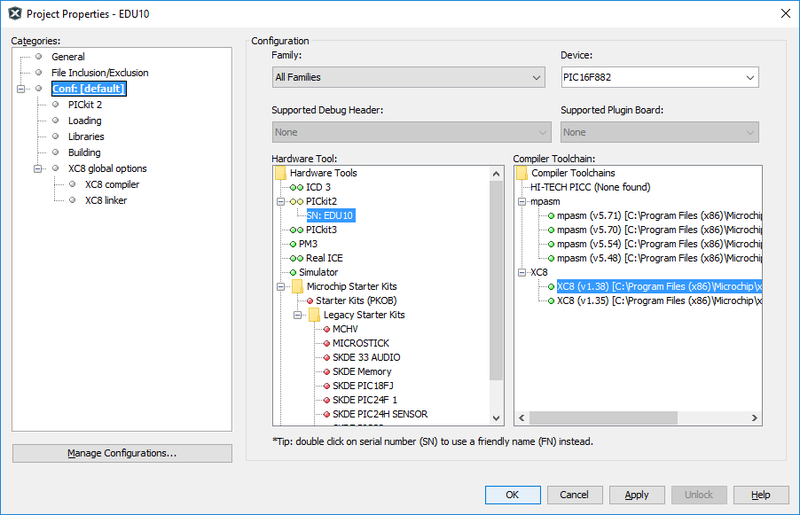Screen dimensions: 800x515
Task: Click the Cancel button
Action: pos(574,495)
